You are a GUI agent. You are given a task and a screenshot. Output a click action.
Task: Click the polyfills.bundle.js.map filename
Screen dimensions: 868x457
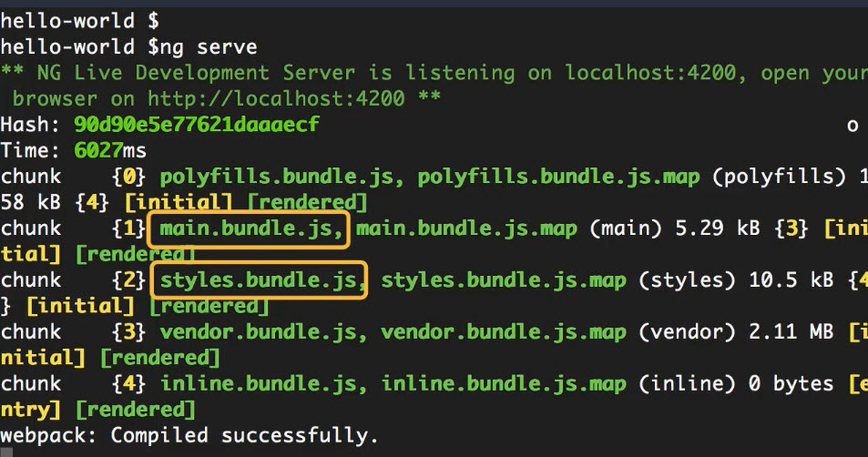click(558, 177)
